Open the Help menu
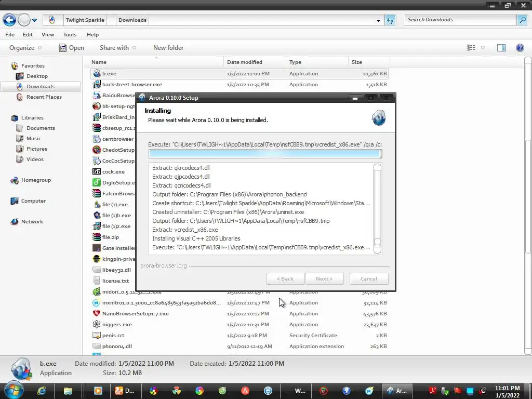 click(x=92, y=35)
